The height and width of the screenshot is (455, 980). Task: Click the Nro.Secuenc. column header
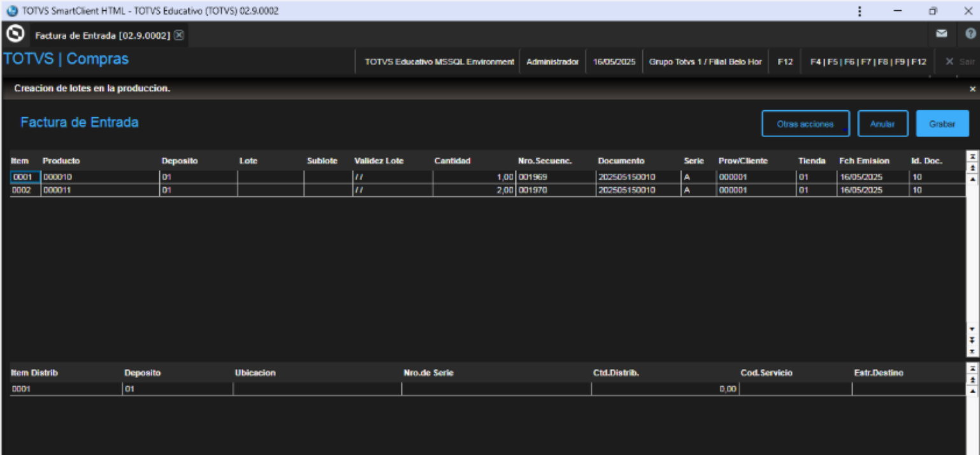545,161
